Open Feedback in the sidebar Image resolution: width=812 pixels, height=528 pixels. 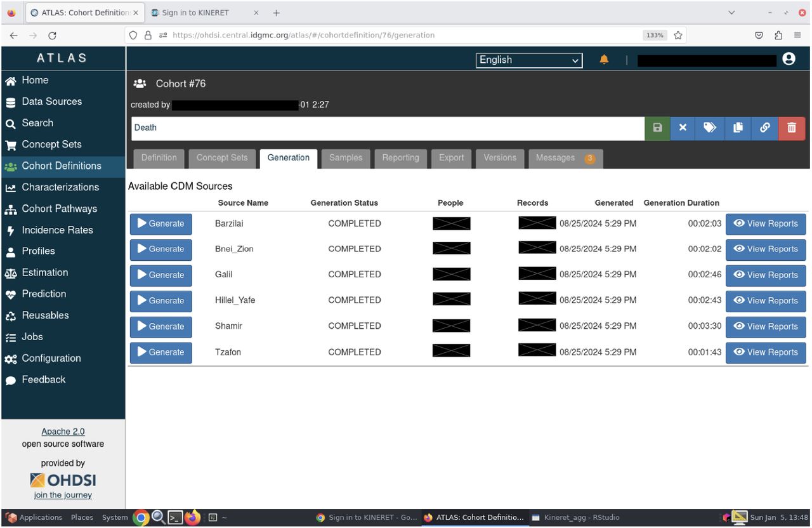click(x=63, y=380)
